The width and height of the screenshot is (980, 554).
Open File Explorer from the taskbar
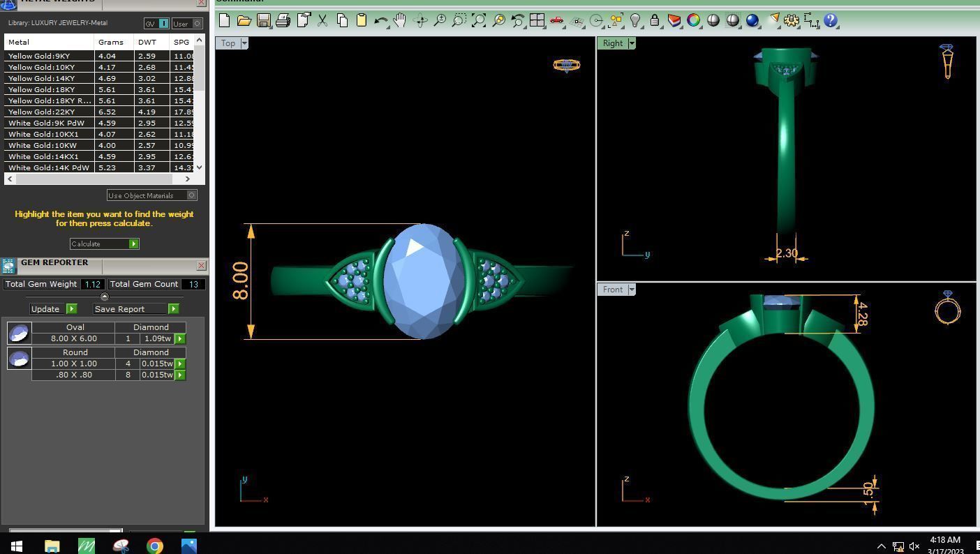coord(52,546)
